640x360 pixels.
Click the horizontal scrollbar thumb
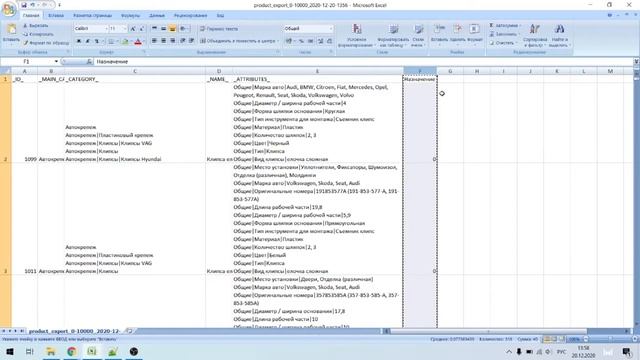489,331
